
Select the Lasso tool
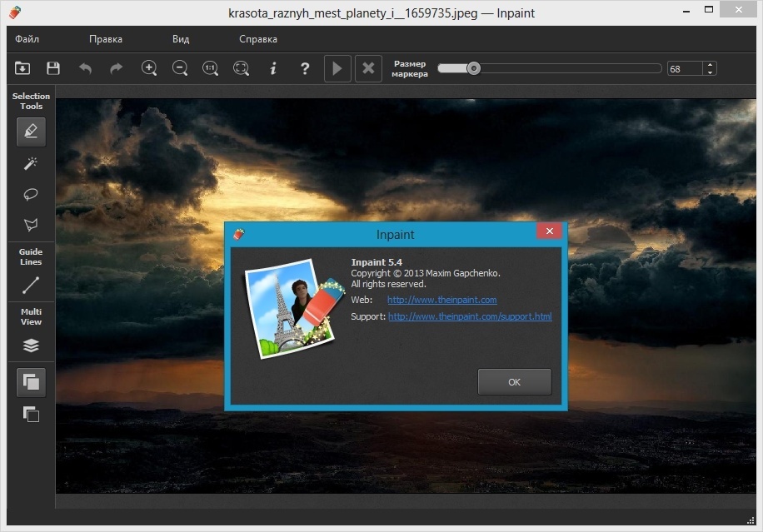tap(31, 194)
